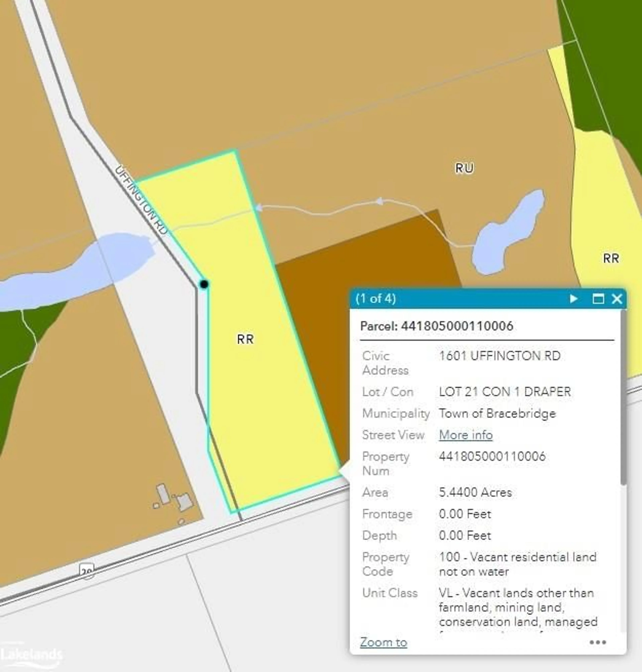Click the RU zone label
642x672 pixels.
click(464, 168)
